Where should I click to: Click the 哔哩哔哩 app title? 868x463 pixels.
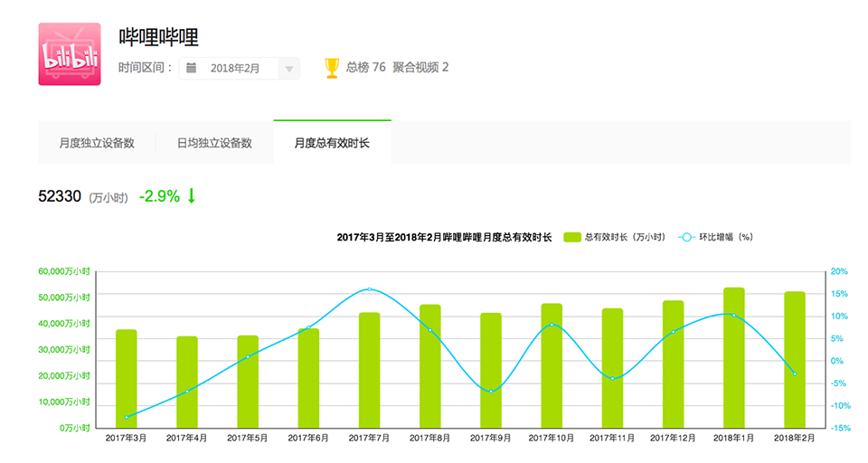pyautogui.click(x=158, y=37)
